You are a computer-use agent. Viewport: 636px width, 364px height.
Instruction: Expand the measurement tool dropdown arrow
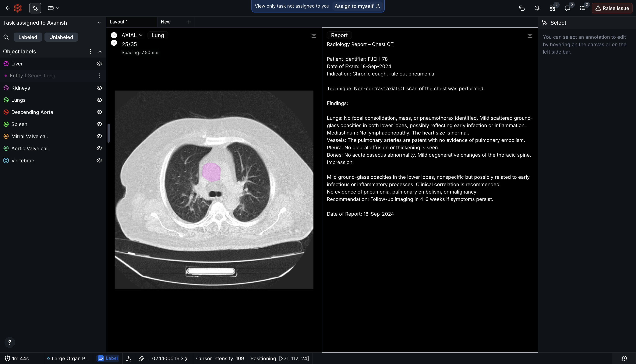click(x=58, y=8)
